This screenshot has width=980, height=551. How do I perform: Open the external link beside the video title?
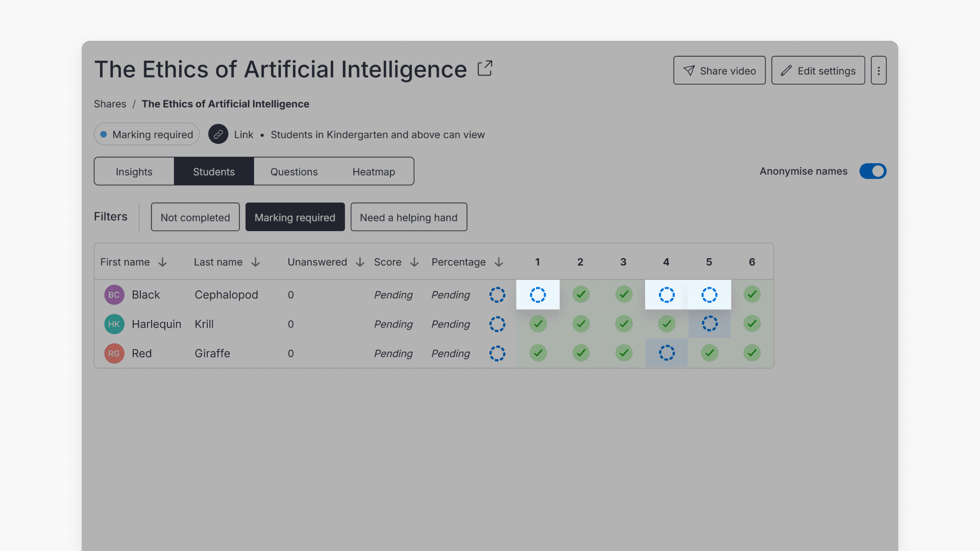tap(484, 68)
